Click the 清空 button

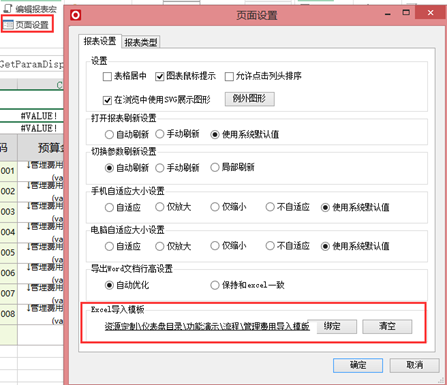(x=387, y=326)
